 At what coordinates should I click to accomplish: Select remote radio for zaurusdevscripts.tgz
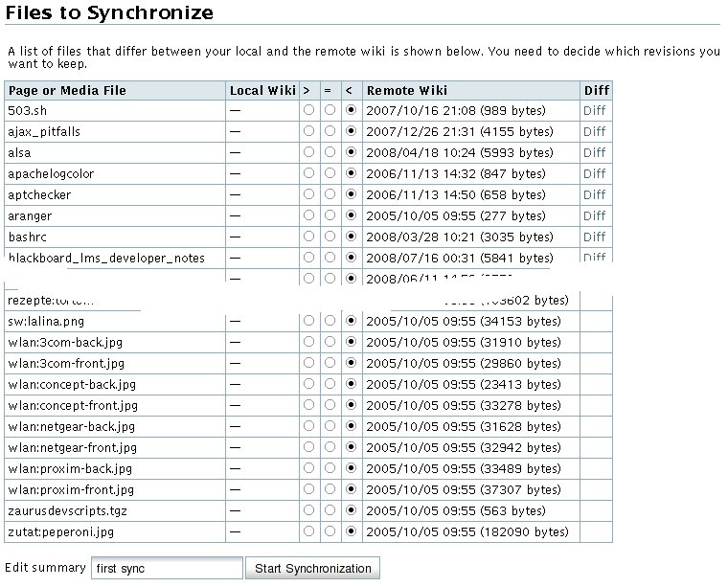(x=351, y=510)
